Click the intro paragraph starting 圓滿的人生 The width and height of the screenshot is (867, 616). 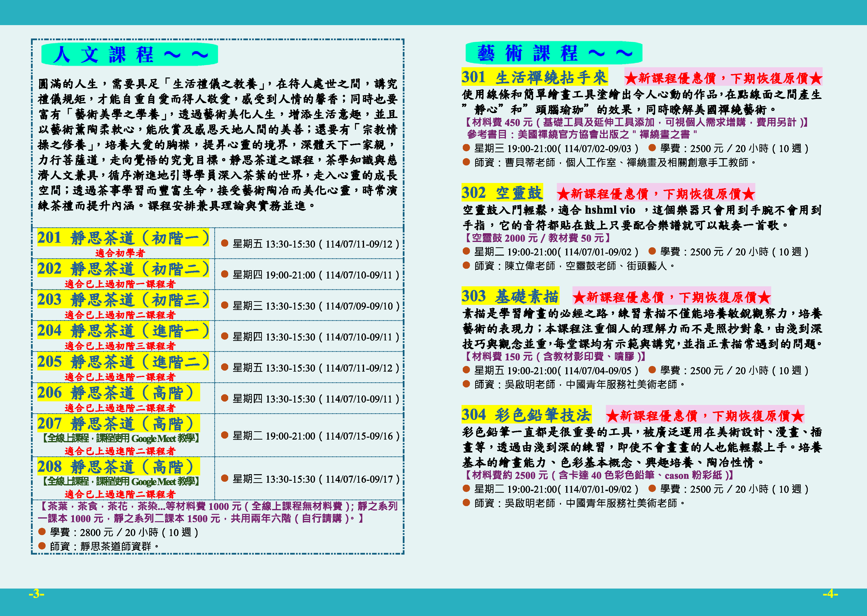218,144
